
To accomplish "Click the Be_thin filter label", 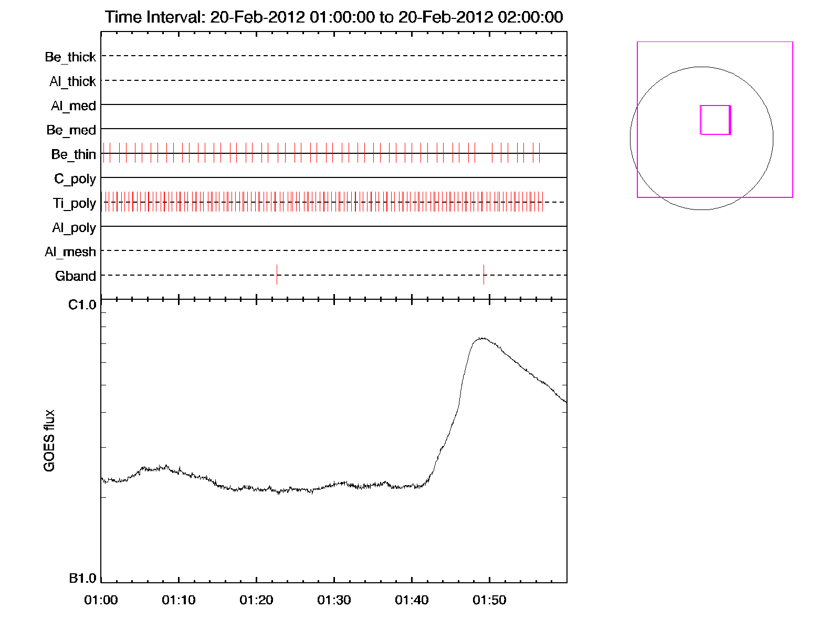I will click(x=73, y=154).
